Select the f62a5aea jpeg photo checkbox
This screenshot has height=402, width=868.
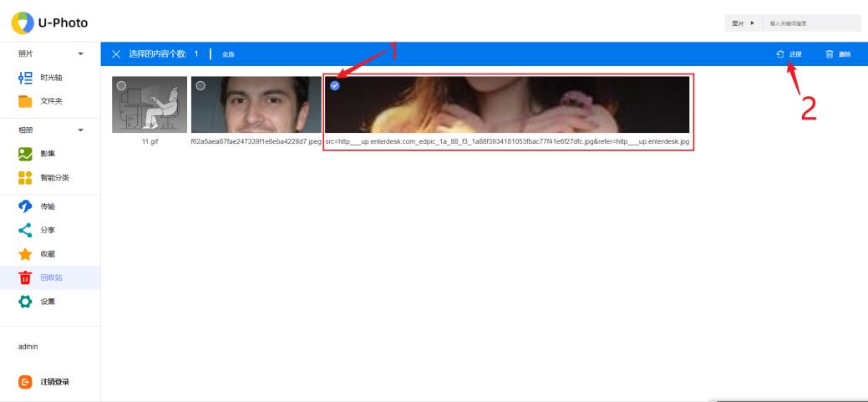click(x=200, y=85)
